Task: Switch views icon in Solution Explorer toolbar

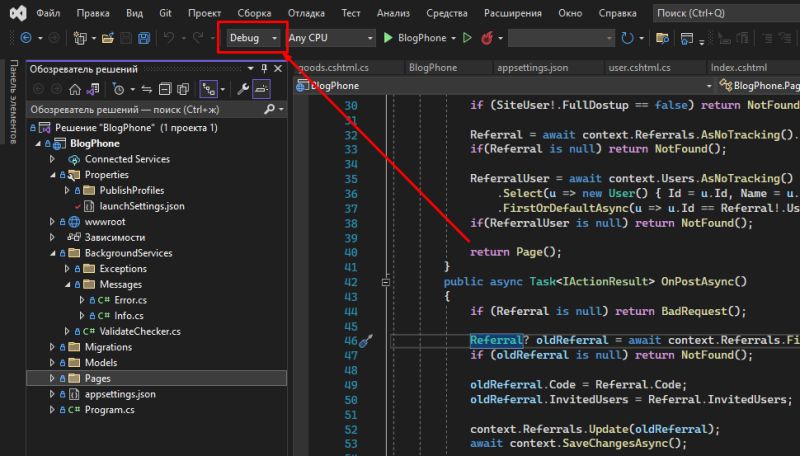Action: pos(93,89)
